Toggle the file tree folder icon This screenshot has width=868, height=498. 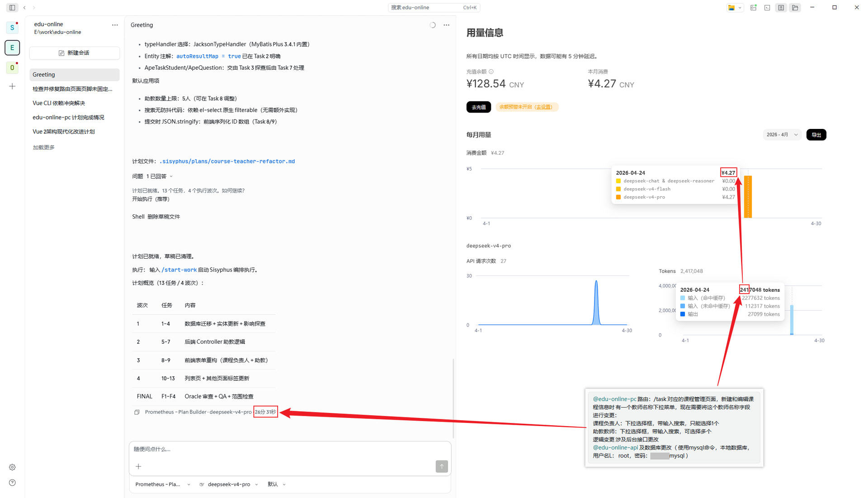click(x=795, y=8)
